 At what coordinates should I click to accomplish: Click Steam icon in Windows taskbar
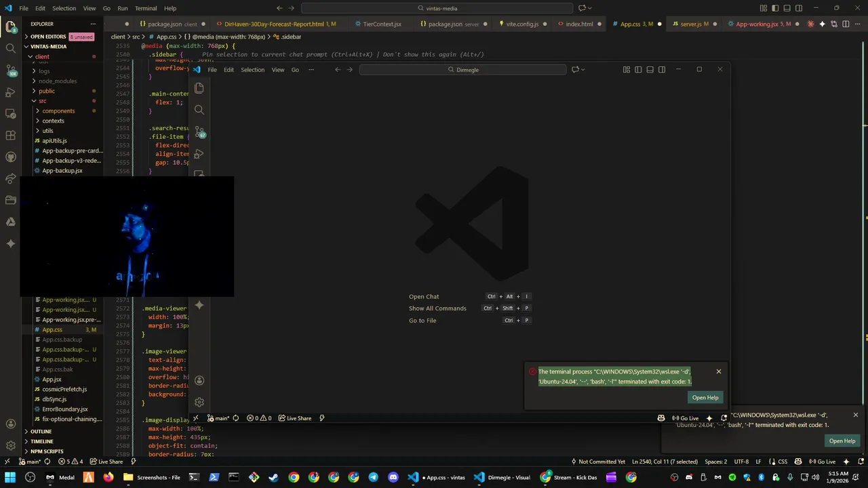(x=273, y=477)
